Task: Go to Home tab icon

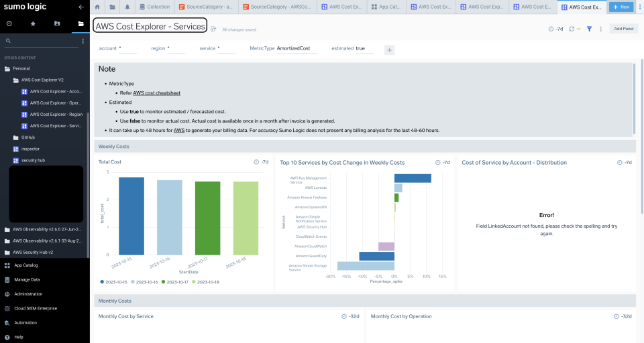Action: [x=97, y=7]
